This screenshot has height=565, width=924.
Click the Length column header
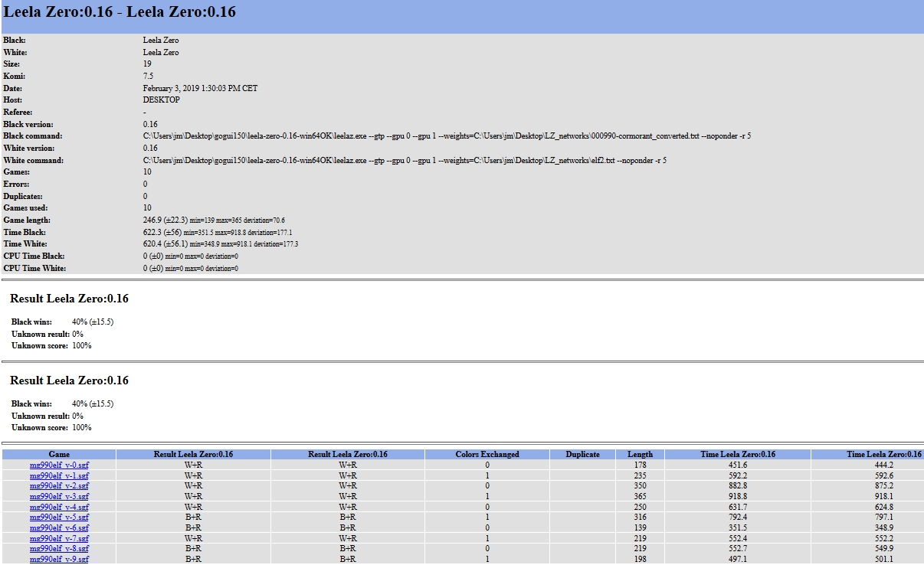coord(640,454)
